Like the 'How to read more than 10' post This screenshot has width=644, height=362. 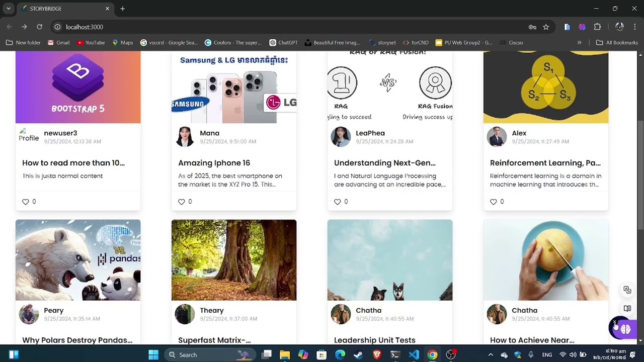26,202
